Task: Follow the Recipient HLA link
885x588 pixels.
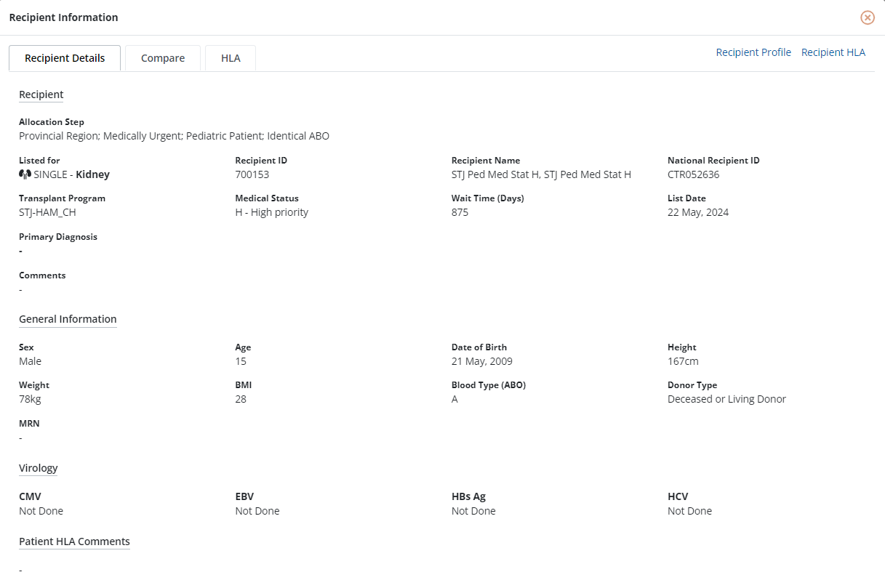Action: 833,52
